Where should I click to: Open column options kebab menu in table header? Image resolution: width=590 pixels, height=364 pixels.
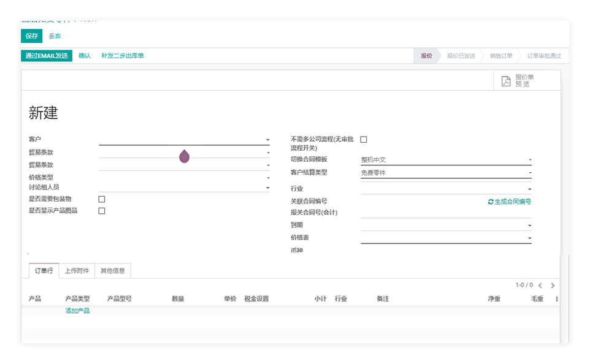(557, 299)
